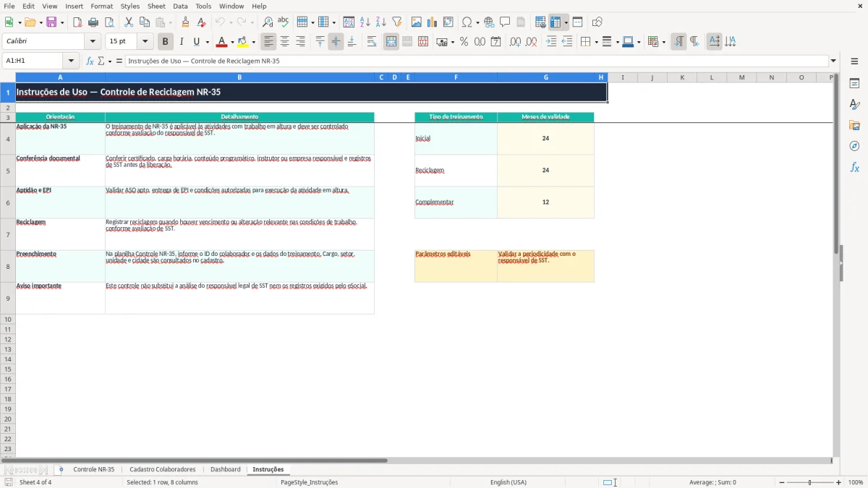Open the sidebar Gallery panel

coord(854,125)
